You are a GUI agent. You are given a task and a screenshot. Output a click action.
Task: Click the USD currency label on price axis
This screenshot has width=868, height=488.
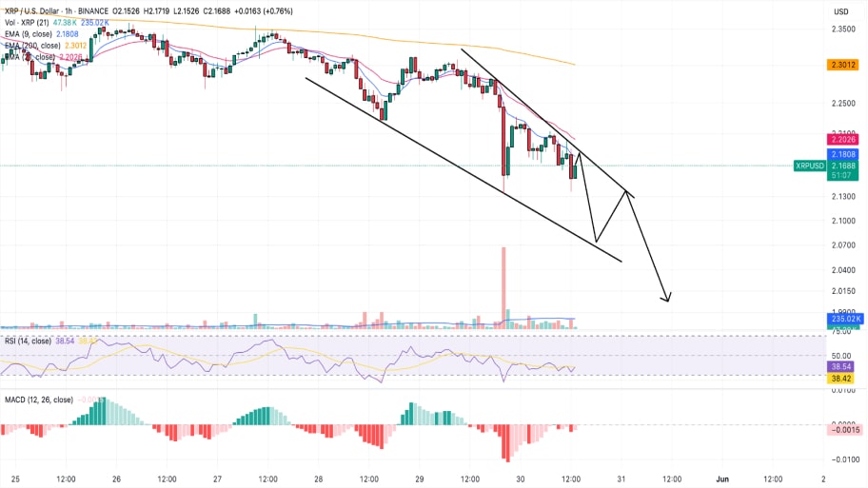tap(840, 10)
